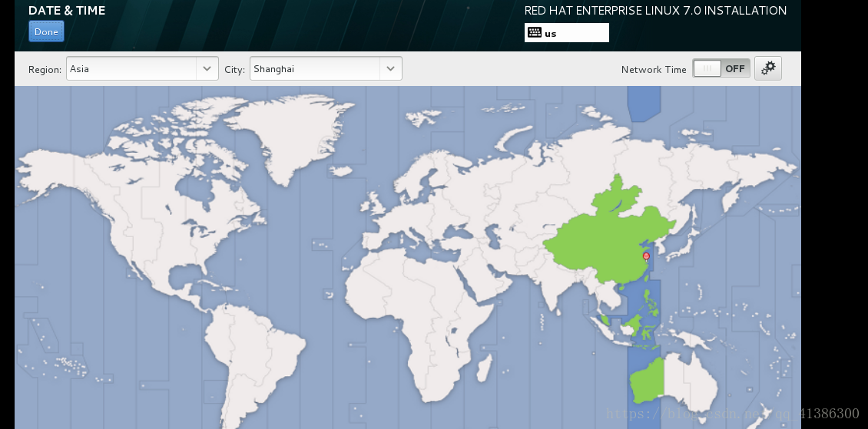Open Network Time settings gear
Screen dimensions: 868x429
(768, 68)
